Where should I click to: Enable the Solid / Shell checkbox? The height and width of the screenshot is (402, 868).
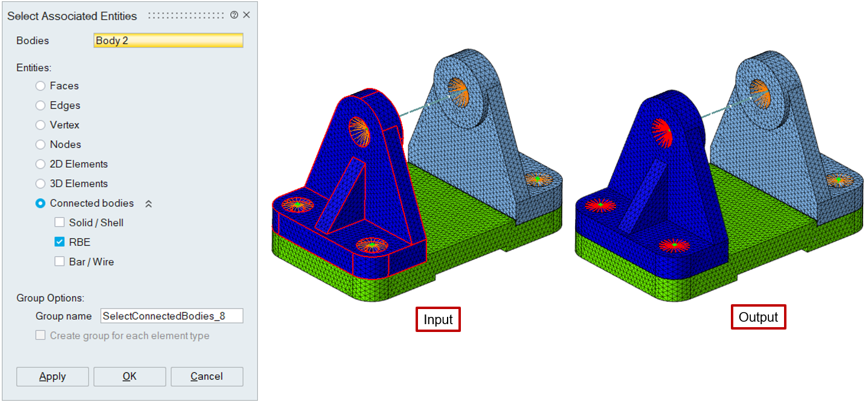(59, 223)
